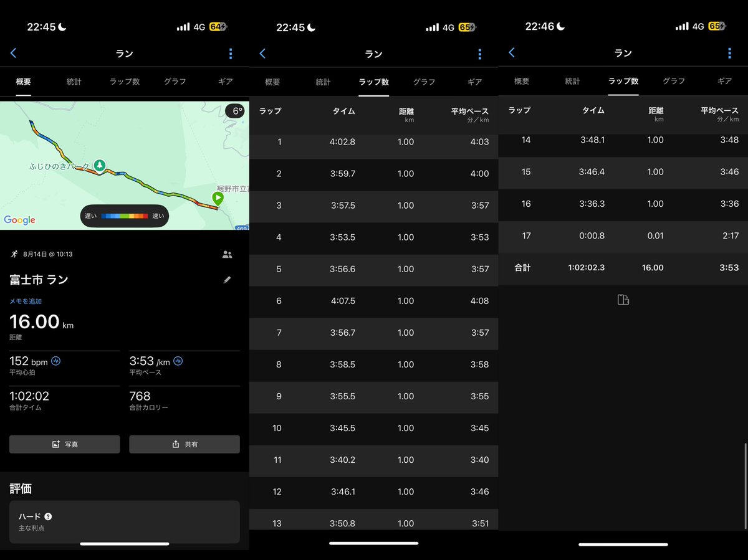Tap pace info icon beside 3:53 /km
748x560 pixels.
point(178,361)
